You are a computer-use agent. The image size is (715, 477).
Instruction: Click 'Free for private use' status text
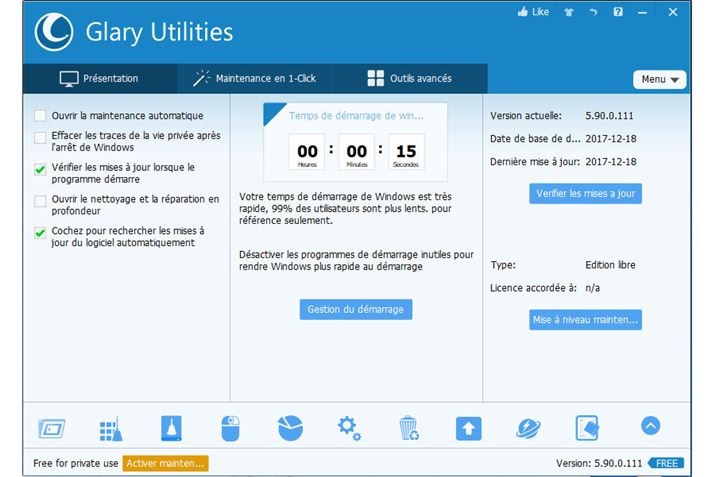click(x=76, y=463)
